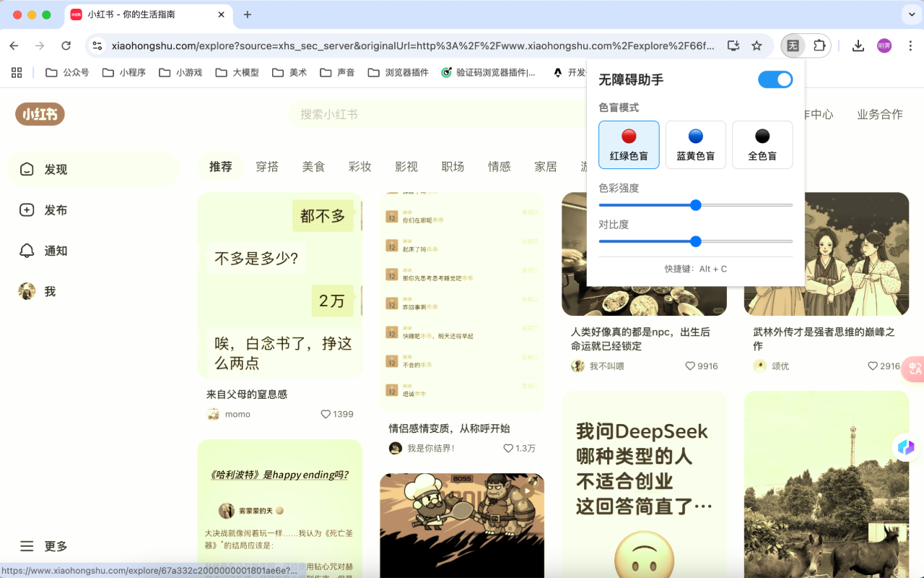
Task: Like the 情侣感情变质 post heart
Action: (508, 448)
